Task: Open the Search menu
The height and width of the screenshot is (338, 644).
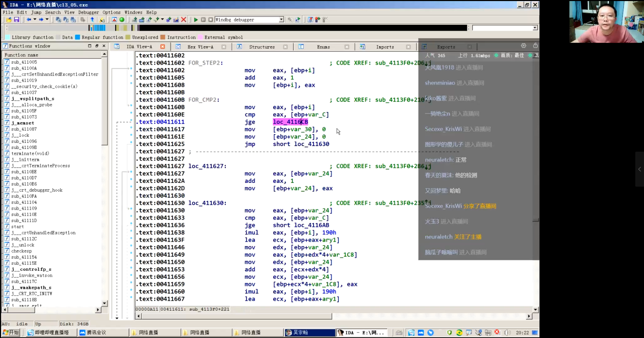Action: 52,12
